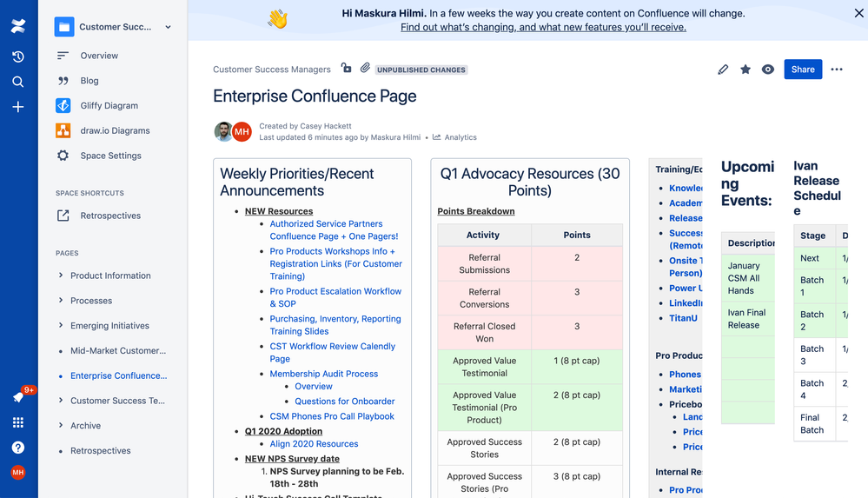Click the Points Breakdown heading

tap(476, 211)
